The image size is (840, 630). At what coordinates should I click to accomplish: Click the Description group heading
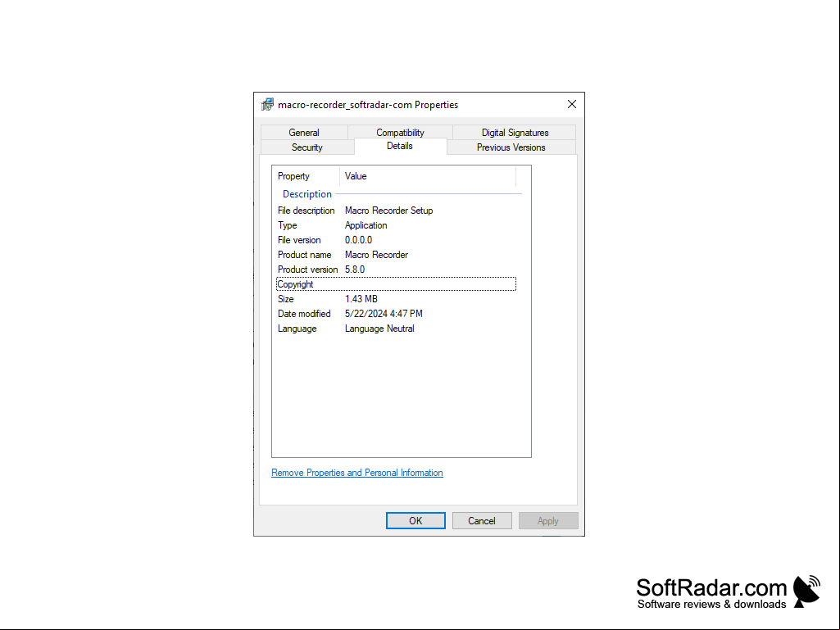click(x=307, y=194)
